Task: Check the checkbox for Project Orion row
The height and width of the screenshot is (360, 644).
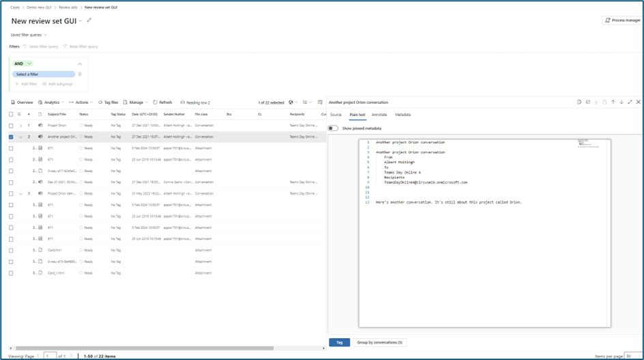Action: pos(11,126)
